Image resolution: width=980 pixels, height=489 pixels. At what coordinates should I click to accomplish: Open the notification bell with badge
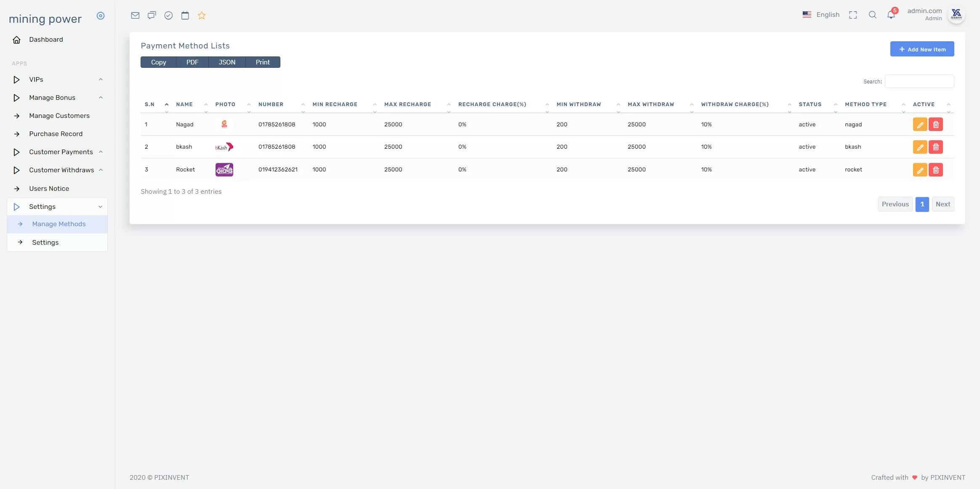pyautogui.click(x=891, y=15)
